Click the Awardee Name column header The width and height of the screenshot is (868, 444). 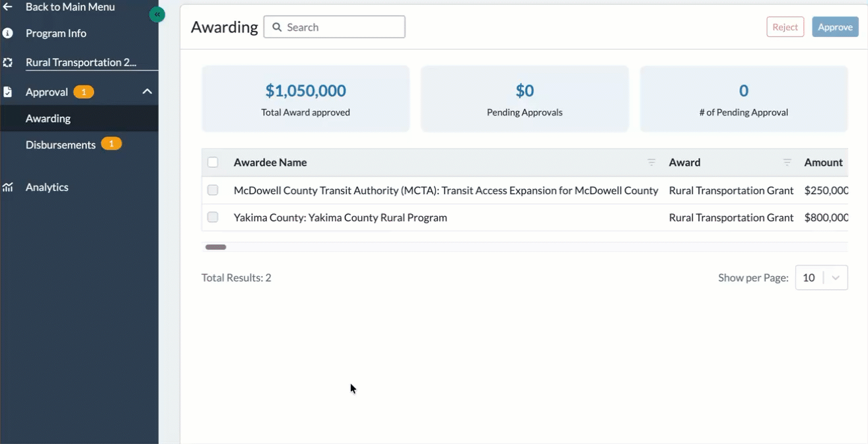pyautogui.click(x=270, y=163)
